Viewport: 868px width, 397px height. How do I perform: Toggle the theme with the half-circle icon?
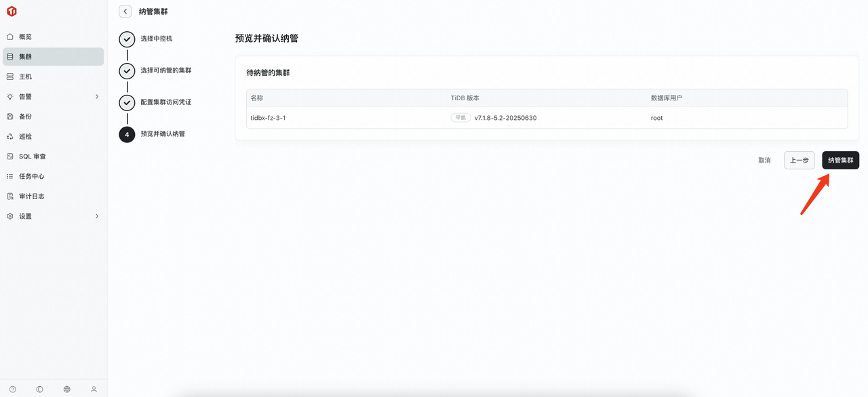(39, 389)
